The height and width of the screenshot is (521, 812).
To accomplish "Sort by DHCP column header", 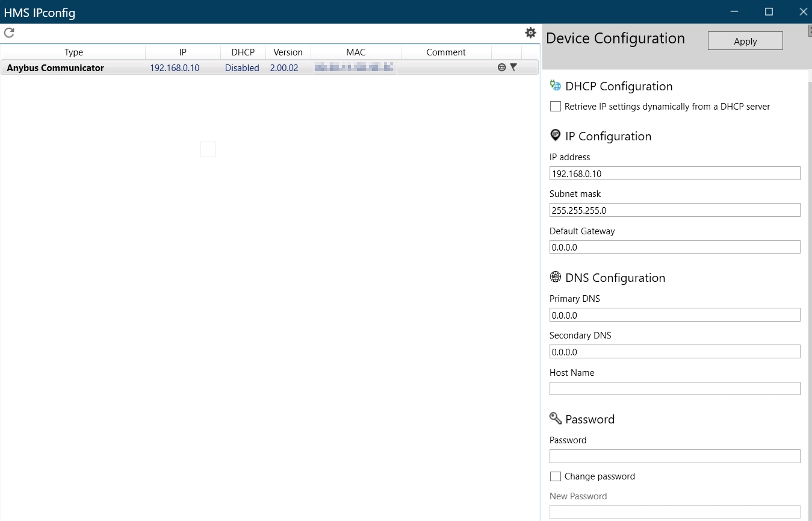I will click(243, 52).
